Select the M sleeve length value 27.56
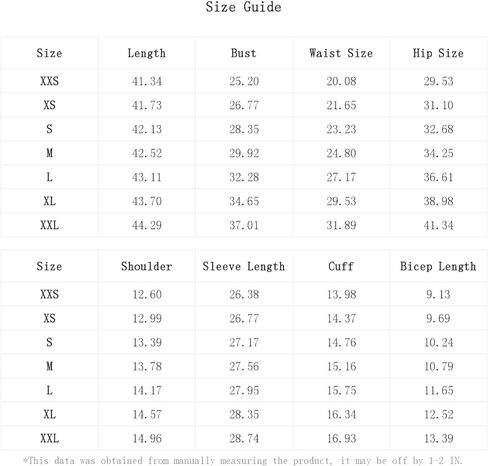Viewport: 488px width, 466px height. (244, 367)
